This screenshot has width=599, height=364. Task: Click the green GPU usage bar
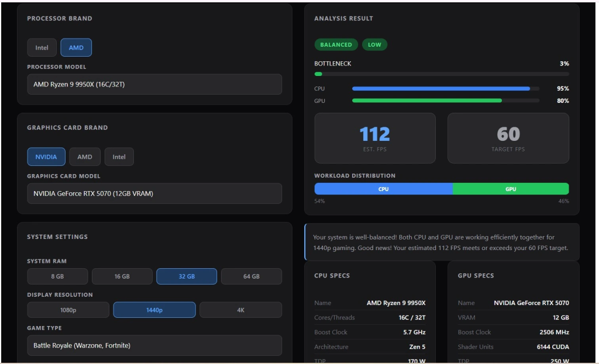point(426,100)
